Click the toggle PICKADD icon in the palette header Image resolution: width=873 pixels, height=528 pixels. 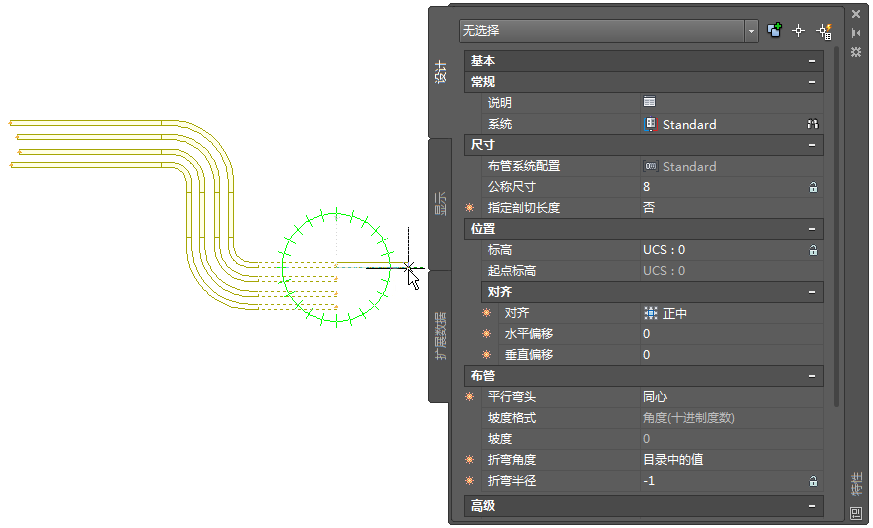[774, 30]
